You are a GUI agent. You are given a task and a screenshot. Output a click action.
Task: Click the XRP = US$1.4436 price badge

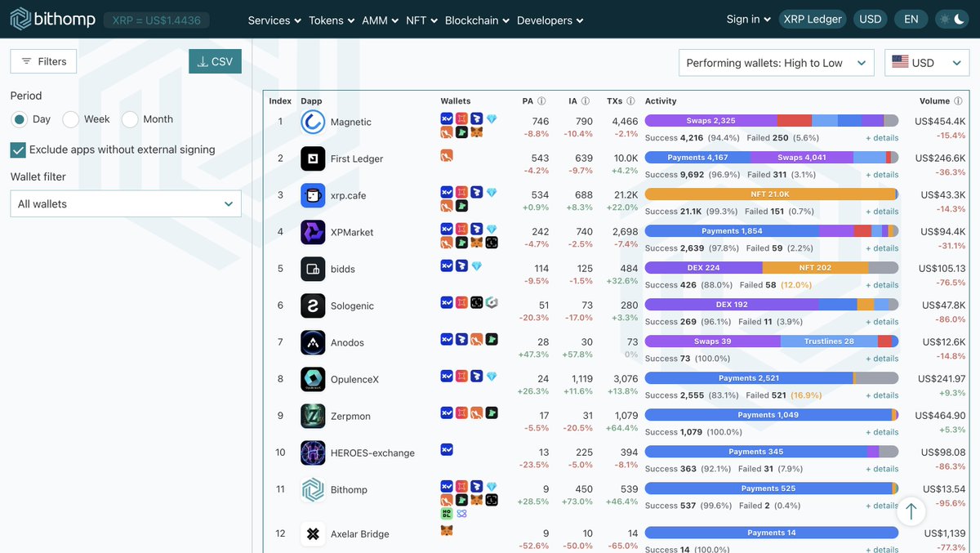pyautogui.click(x=157, y=20)
